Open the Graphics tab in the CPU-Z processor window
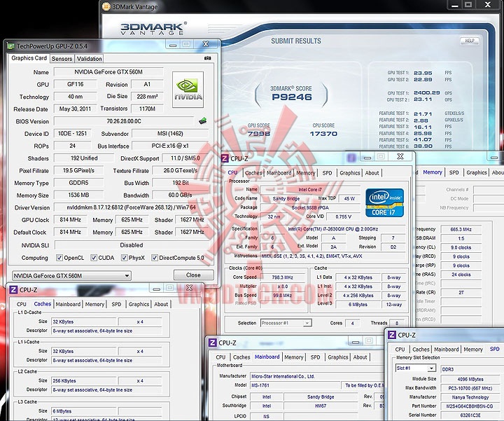Image resolution: width=504 pixels, height=421 pixels. (x=350, y=173)
